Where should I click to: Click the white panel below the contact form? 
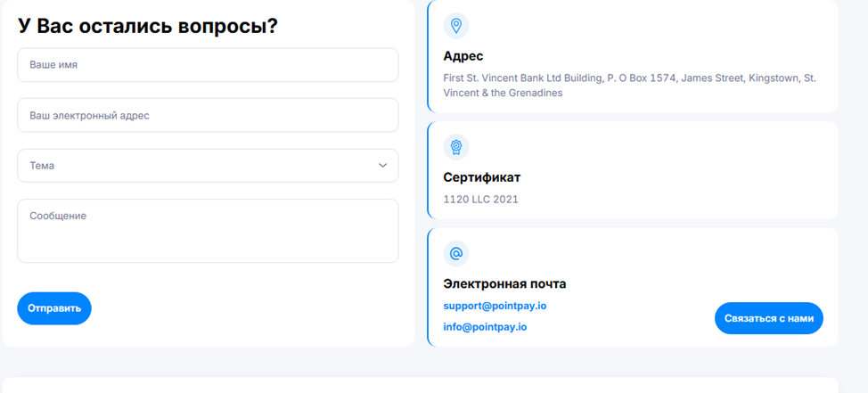(x=419, y=385)
